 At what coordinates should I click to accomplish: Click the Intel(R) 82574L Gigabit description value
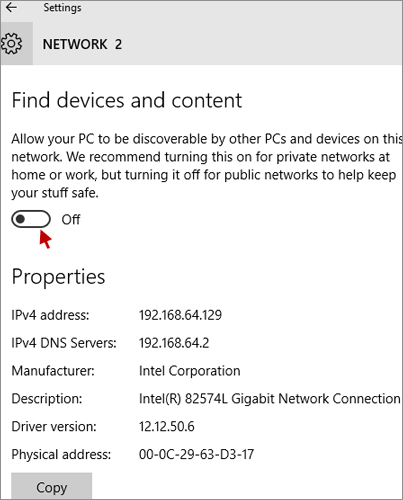click(270, 399)
